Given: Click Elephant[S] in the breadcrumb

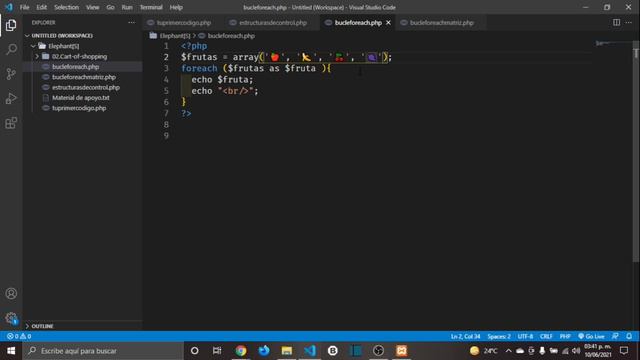Looking at the screenshot, I should [175, 36].
